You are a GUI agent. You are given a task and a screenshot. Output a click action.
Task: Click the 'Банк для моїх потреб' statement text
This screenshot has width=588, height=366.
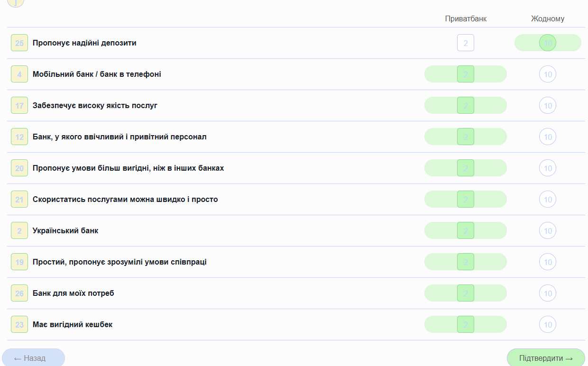tap(73, 293)
